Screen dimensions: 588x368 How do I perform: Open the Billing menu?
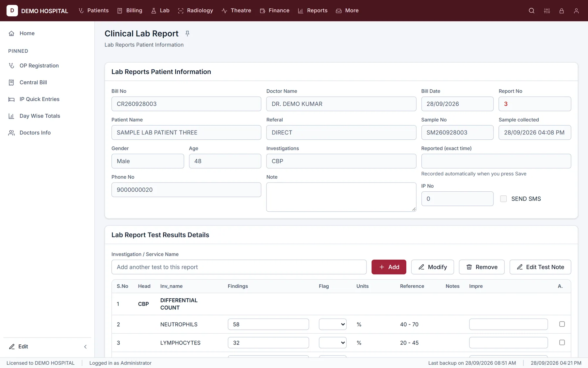point(130,10)
